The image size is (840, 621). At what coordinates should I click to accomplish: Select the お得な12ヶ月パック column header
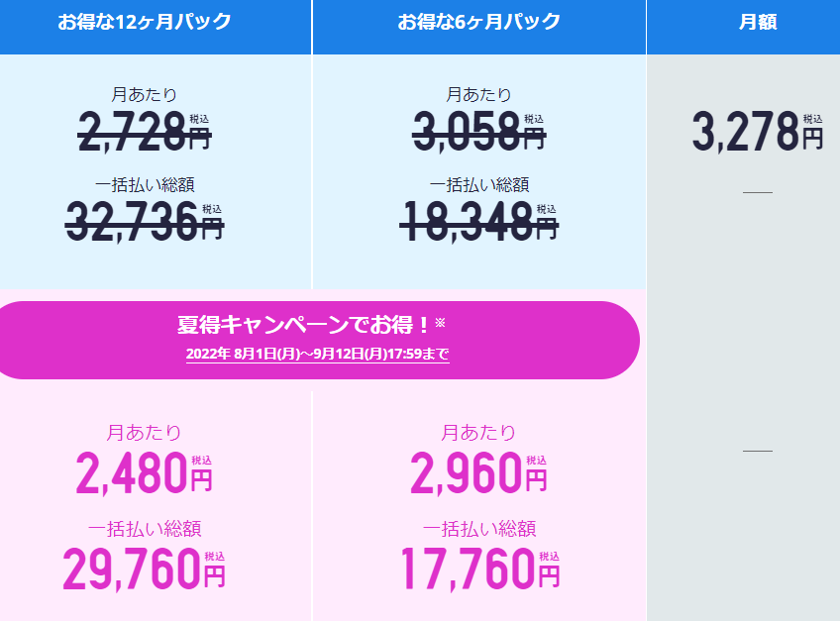click(x=156, y=27)
